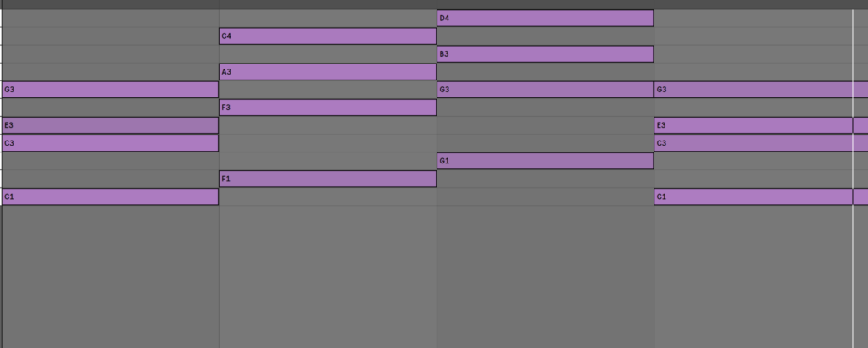The width and height of the screenshot is (868, 348).
Task: Select the D4 note
Action: point(545,18)
